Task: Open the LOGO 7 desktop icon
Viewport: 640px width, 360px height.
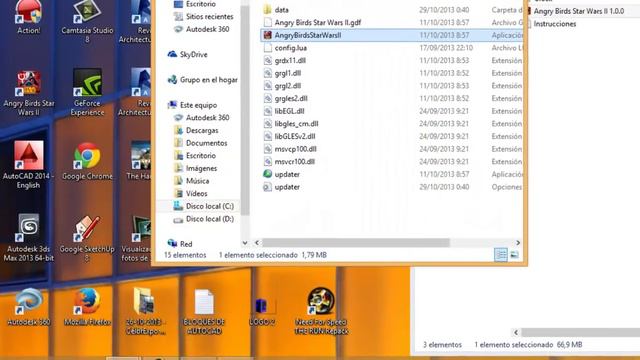Action: [x=262, y=311]
